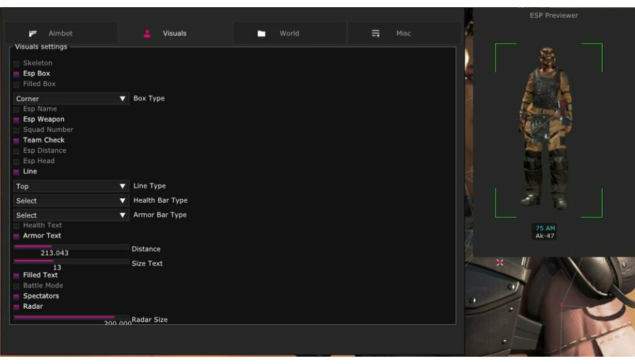Click the Ak-47 weapon label in previewer
The image size is (635, 364).
pos(544,236)
